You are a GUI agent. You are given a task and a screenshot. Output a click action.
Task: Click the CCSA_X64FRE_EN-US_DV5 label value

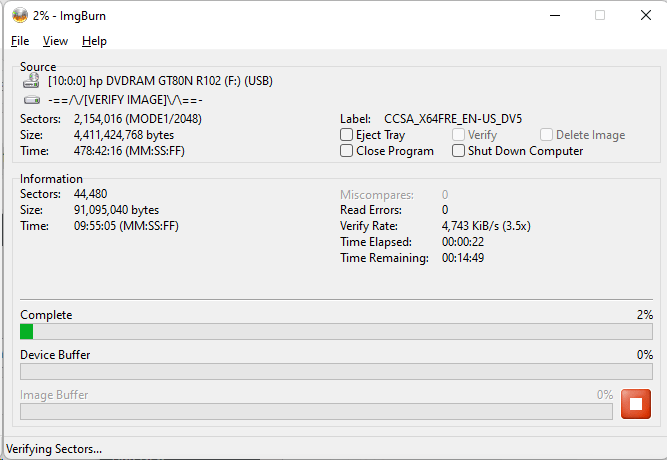point(452,118)
